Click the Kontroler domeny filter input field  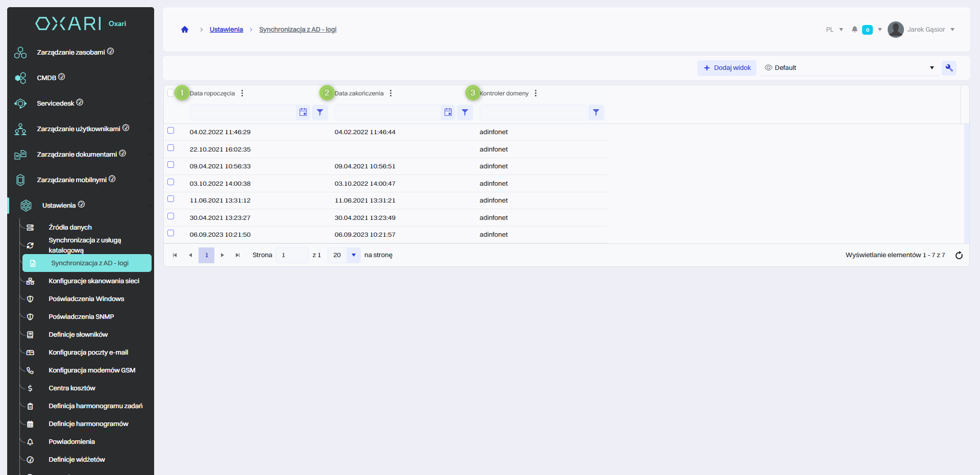point(532,112)
